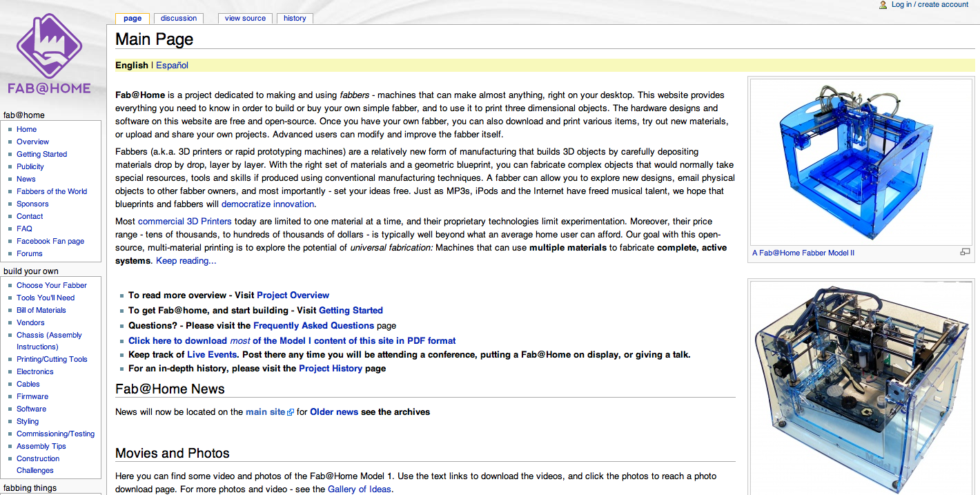Screen dimensions: 980x495
Task: Open the Publicity sidebar link
Action: [30, 166]
